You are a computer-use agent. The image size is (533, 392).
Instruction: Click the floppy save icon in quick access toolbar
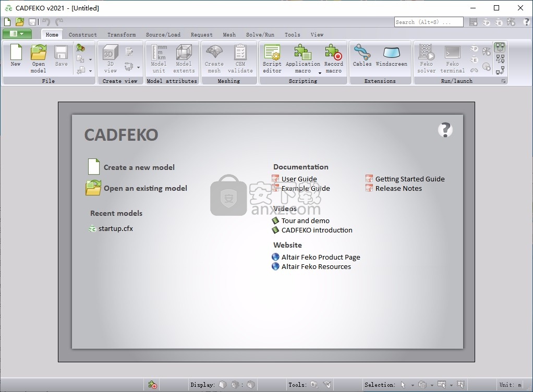[x=32, y=22]
